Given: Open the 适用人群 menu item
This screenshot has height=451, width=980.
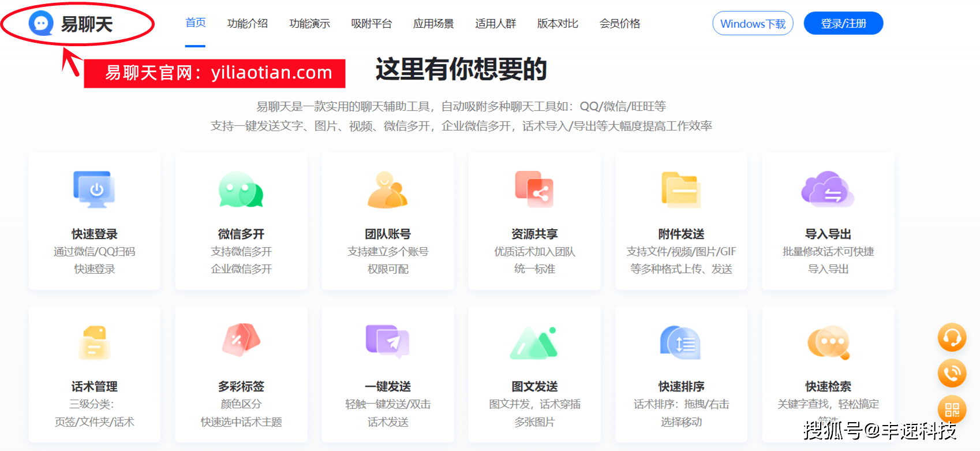Looking at the screenshot, I should [496, 24].
